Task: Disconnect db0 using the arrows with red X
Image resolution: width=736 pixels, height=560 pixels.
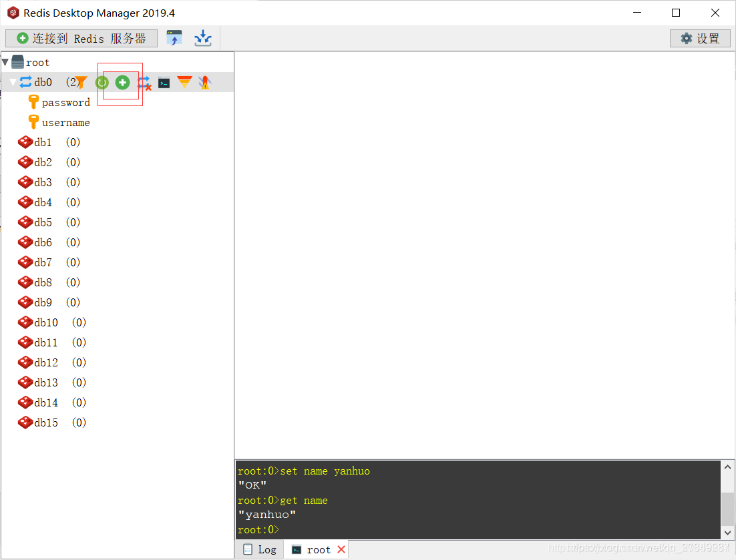Action: coord(144,83)
